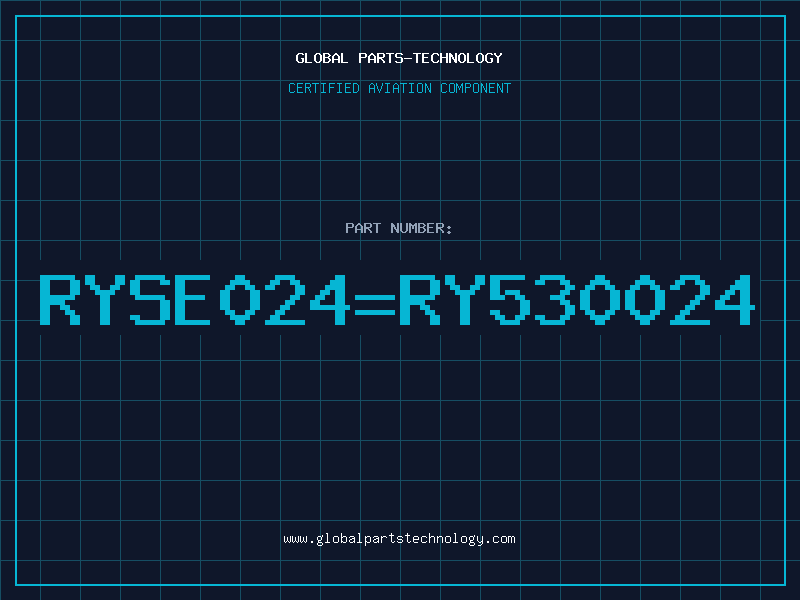
Task: Click the PART NUMBER: label
Action: [x=399, y=228]
